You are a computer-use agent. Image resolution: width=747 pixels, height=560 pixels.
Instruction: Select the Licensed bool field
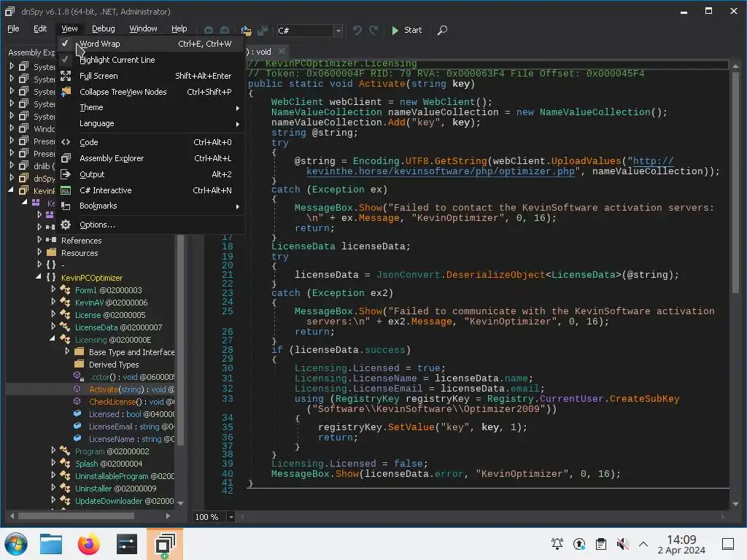coord(131,414)
